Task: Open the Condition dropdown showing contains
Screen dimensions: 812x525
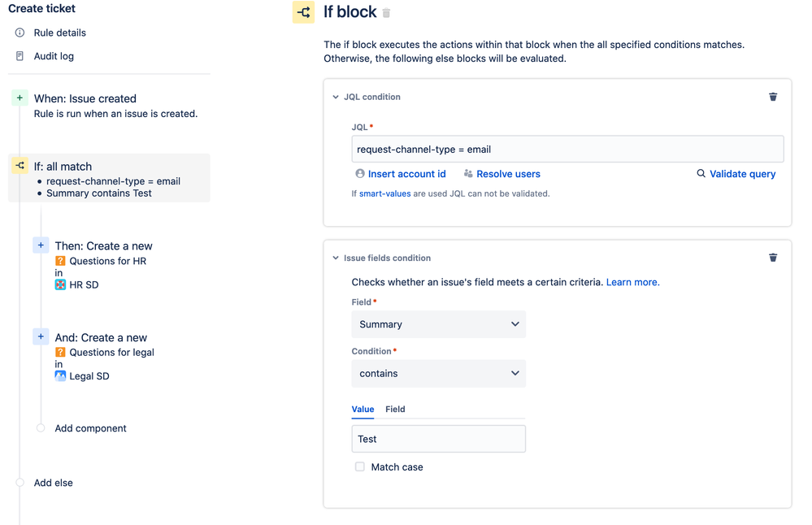Action: 438,373
